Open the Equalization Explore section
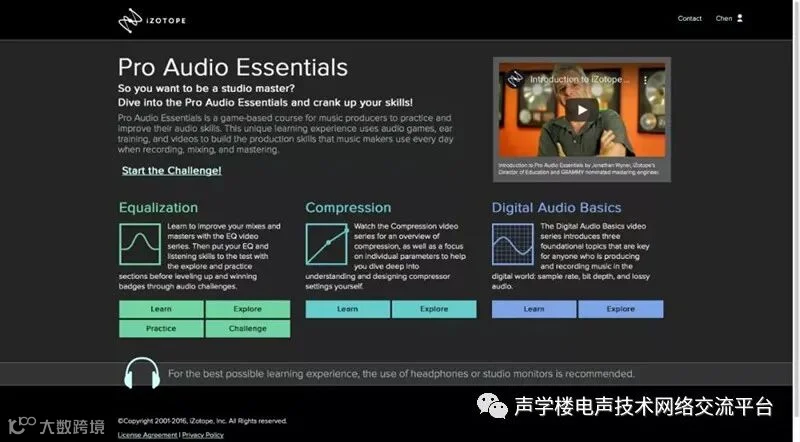The width and height of the screenshot is (800, 442). tap(247, 309)
